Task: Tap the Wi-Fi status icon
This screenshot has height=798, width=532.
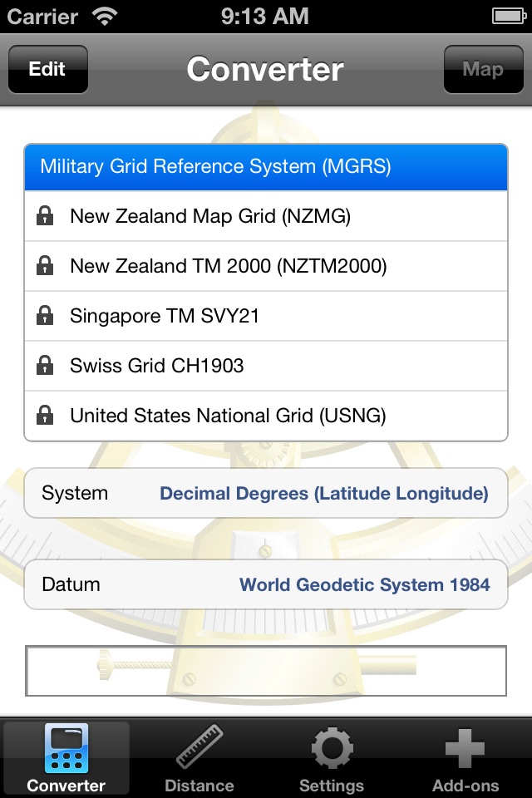Action: click(105, 17)
